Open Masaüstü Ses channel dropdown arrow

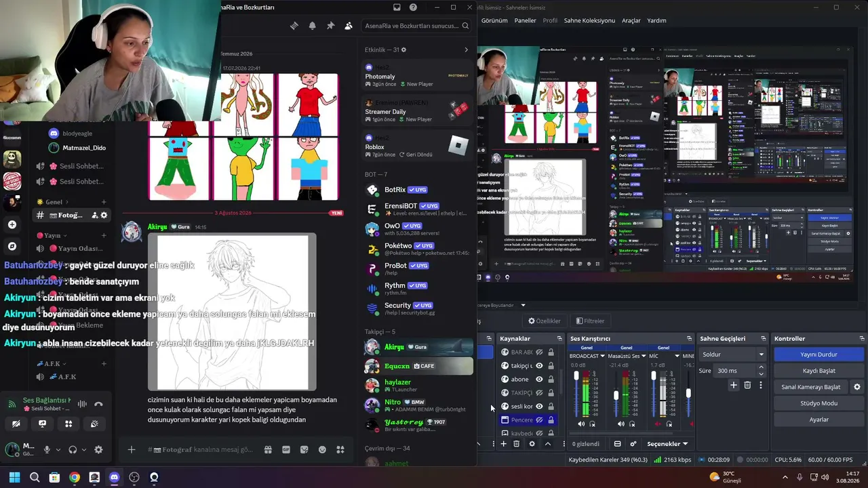pos(643,356)
